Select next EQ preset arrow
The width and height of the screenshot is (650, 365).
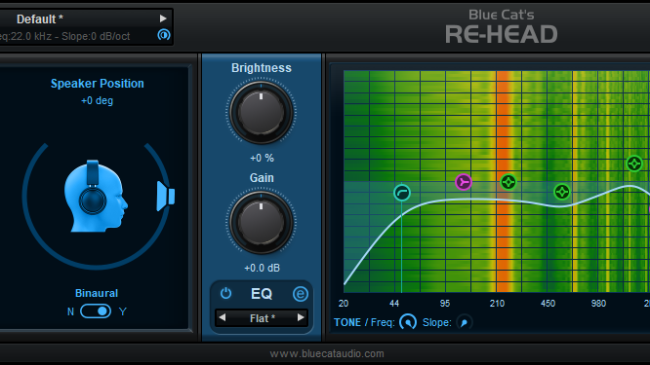[x=301, y=318]
